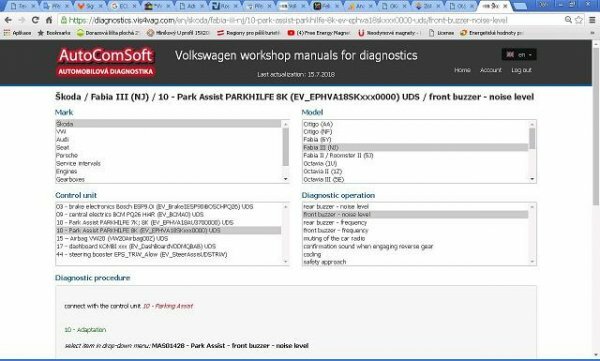Select muting of the car radio operation
Viewport: 600px width, 361px height.
point(415,238)
